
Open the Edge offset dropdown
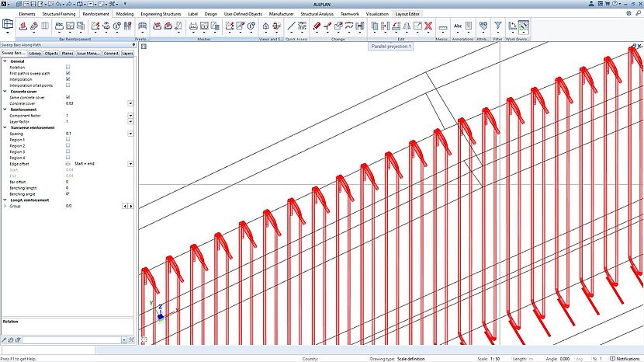pos(130,164)
